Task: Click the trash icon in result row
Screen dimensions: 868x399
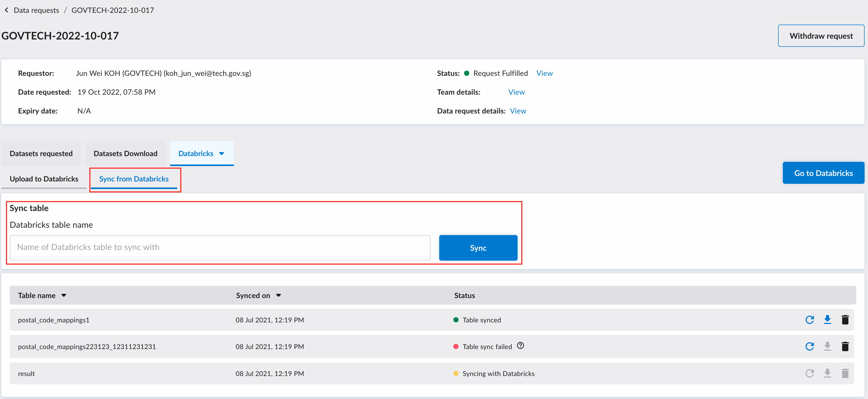Action: (x=845, y=373)
